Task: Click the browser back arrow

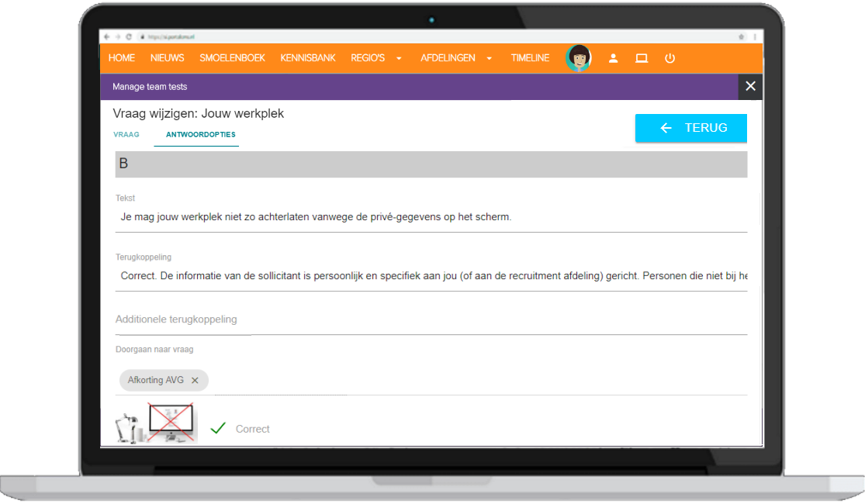Action: point(107,36)
